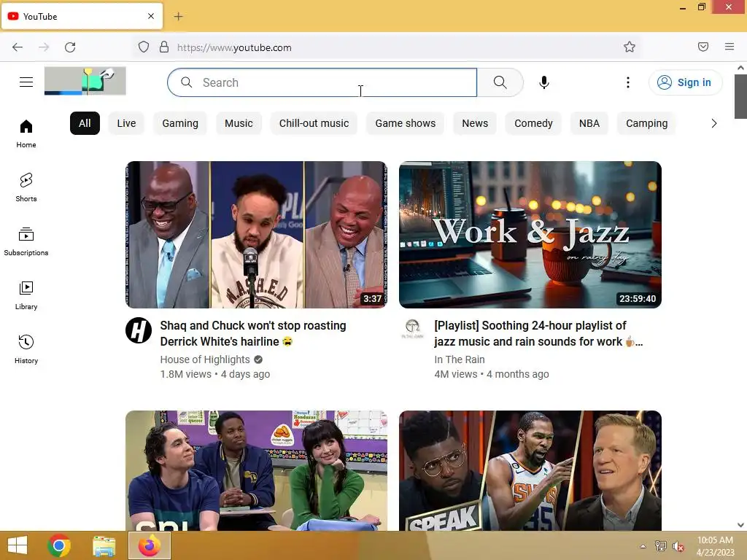Open History in the sidebar

tap(26, 349)
